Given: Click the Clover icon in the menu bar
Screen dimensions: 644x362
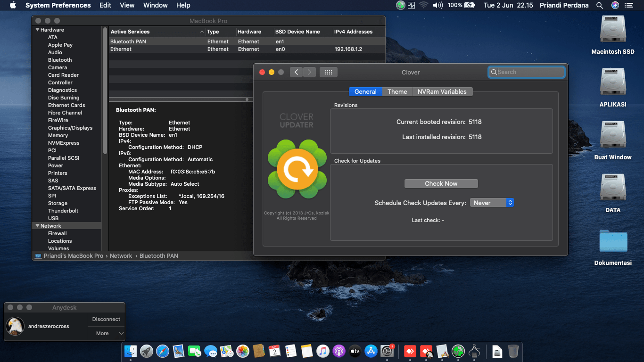Looking at the screenshot, I should [x=401, y=5].
